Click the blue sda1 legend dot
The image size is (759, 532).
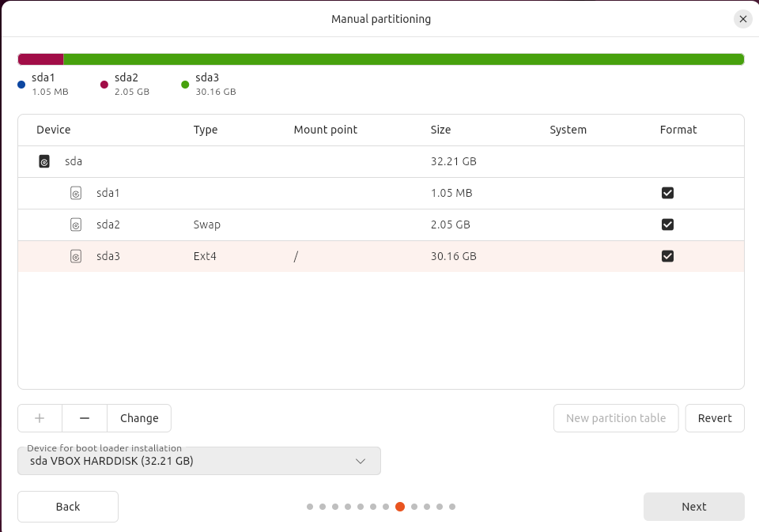(21, 85)
